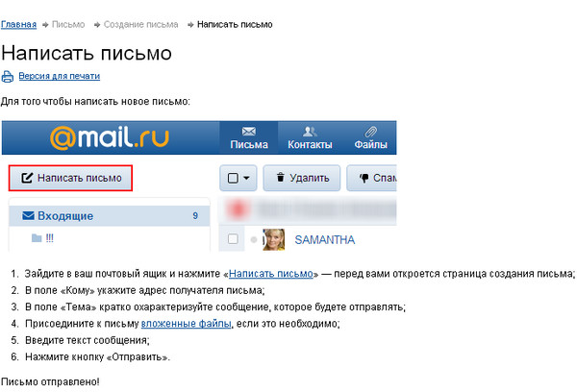Click step 2 text about поле «Кому»
Image resolution: width=577 pixels, height=392 pixels.
pos(144,290)
